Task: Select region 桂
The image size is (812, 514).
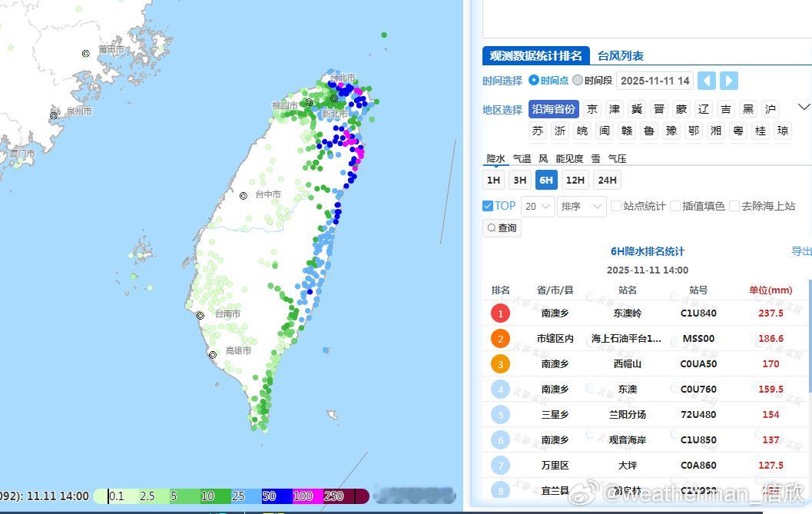Action: tap(761, 131)
